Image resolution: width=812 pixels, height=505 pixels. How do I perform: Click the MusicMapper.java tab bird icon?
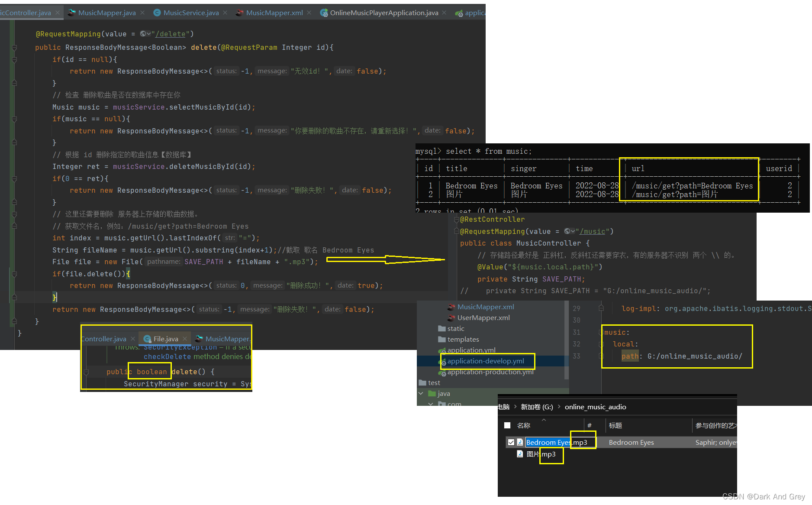[x=72, y=13]
